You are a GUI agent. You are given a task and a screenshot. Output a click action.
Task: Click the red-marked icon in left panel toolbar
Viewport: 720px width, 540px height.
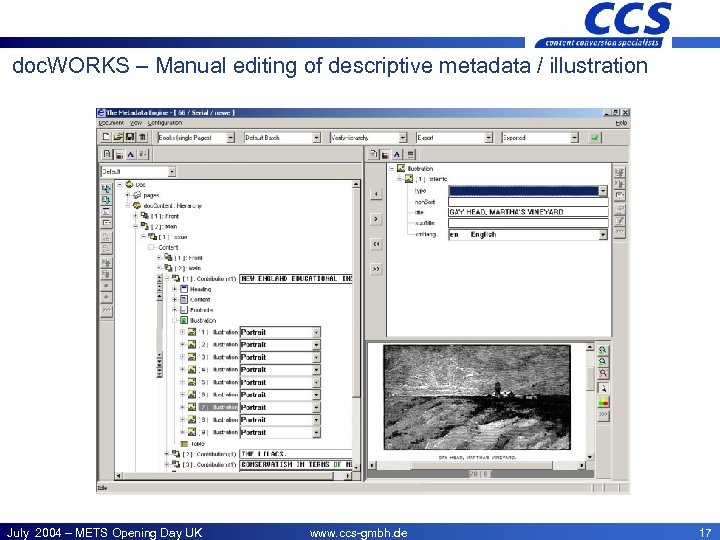click(x=119, y=154)
